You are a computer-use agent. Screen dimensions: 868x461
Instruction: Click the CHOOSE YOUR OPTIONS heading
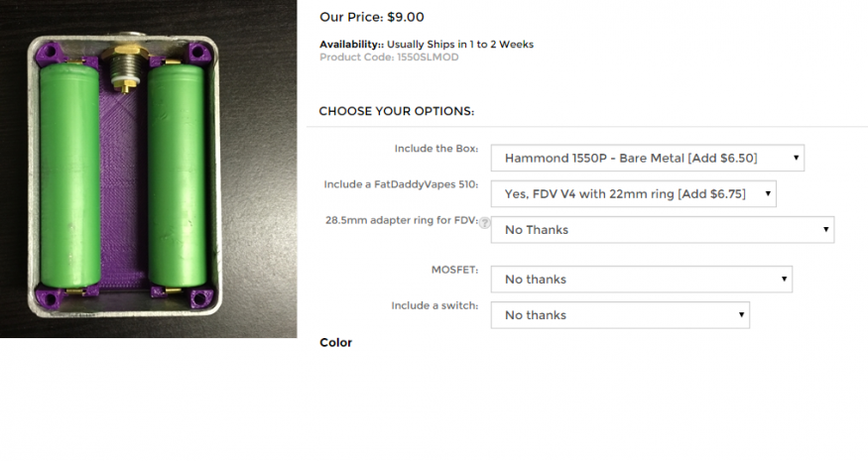pyautogui.click(x=397, y=111)
